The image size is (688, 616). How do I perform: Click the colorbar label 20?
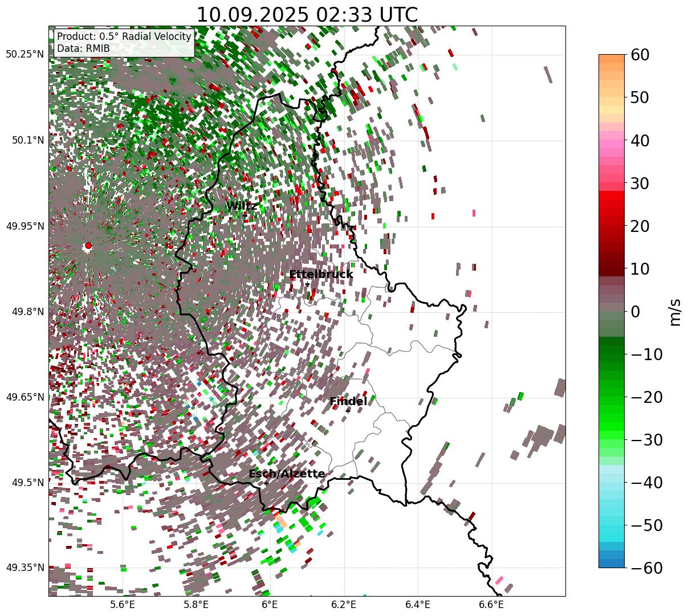click(x=640, y=226)
